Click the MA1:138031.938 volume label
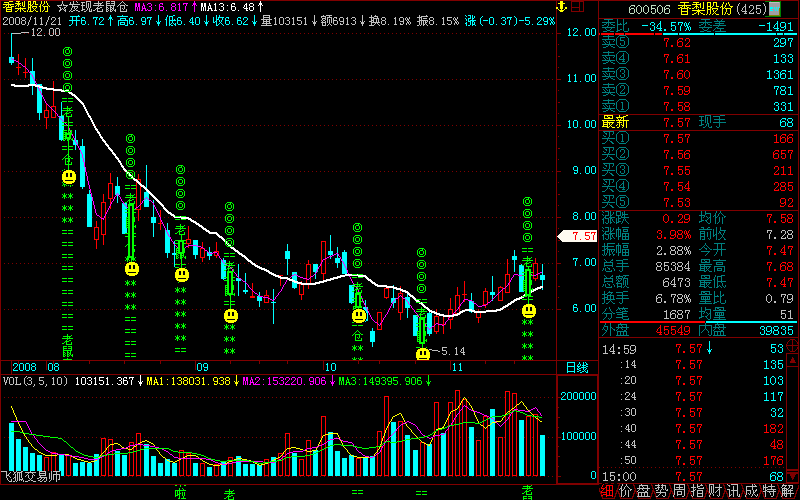800x500 pixels. pos(192,381)
